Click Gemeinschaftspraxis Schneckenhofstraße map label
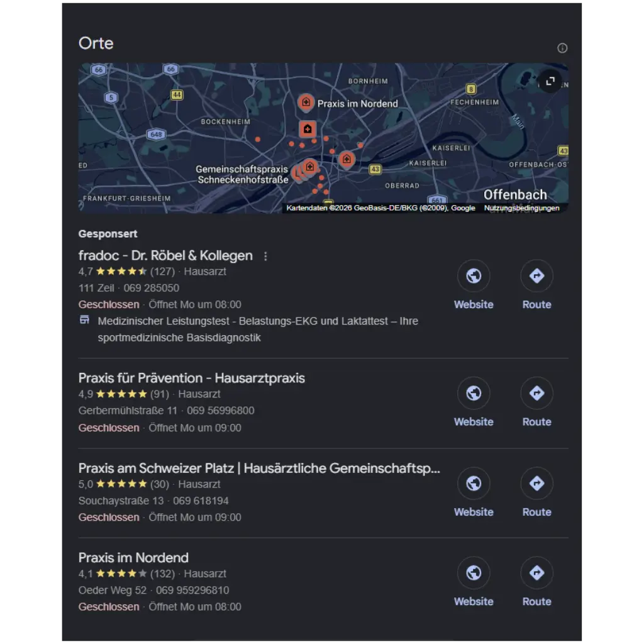The width and height of the screenshot is (644, 644). (242, 175)
